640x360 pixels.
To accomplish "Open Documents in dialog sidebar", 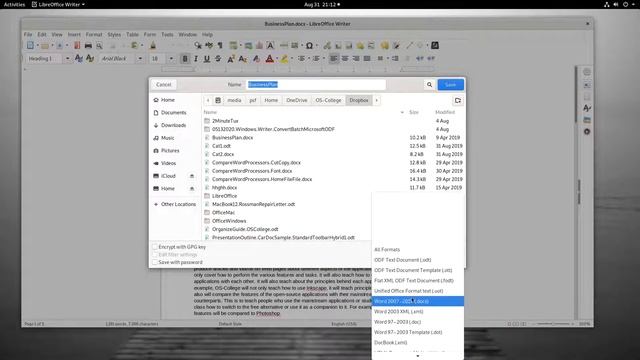I will (x=173, y=113).
